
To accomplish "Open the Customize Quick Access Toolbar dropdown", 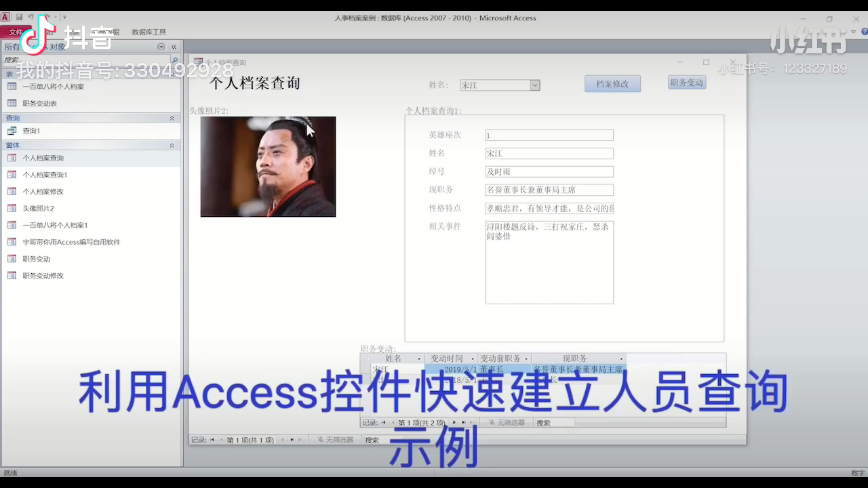I will (x=65, y=18).
